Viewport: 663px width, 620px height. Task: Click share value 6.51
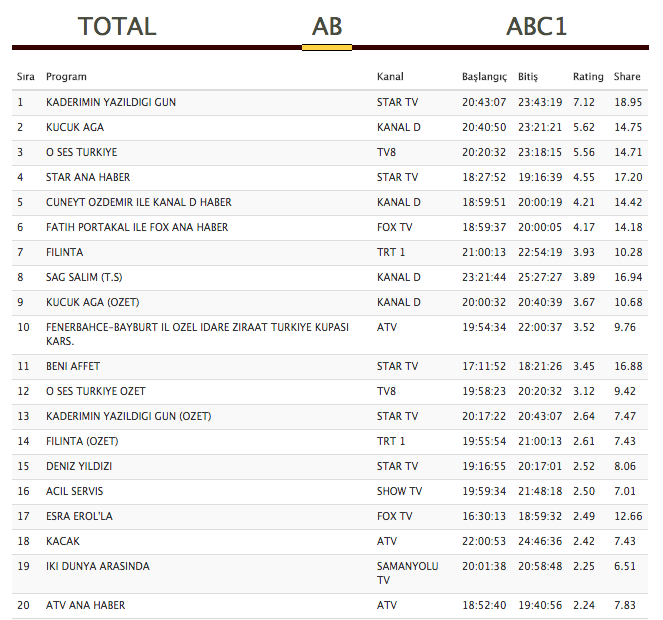pyautogui.click(x=625, y=566)
